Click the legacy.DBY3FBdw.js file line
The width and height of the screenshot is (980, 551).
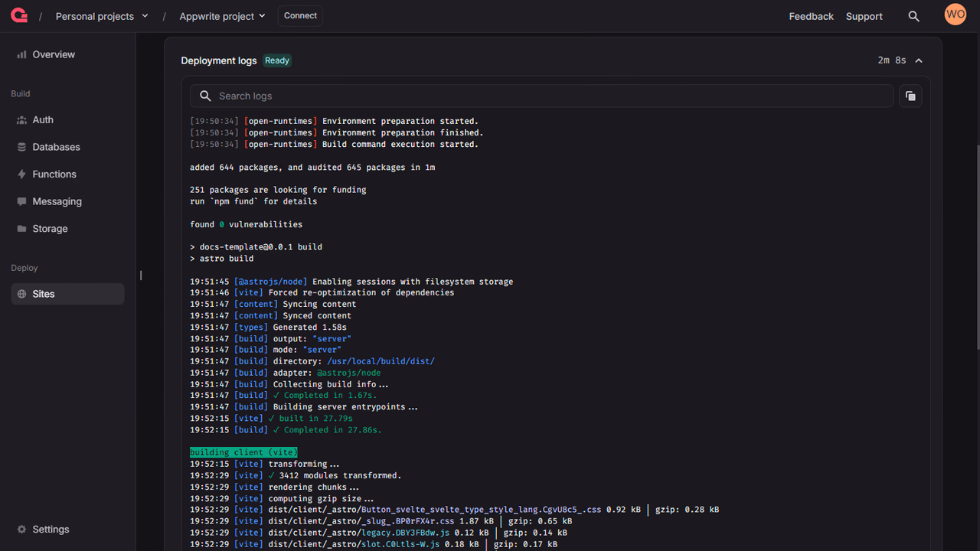click(378, 533)
